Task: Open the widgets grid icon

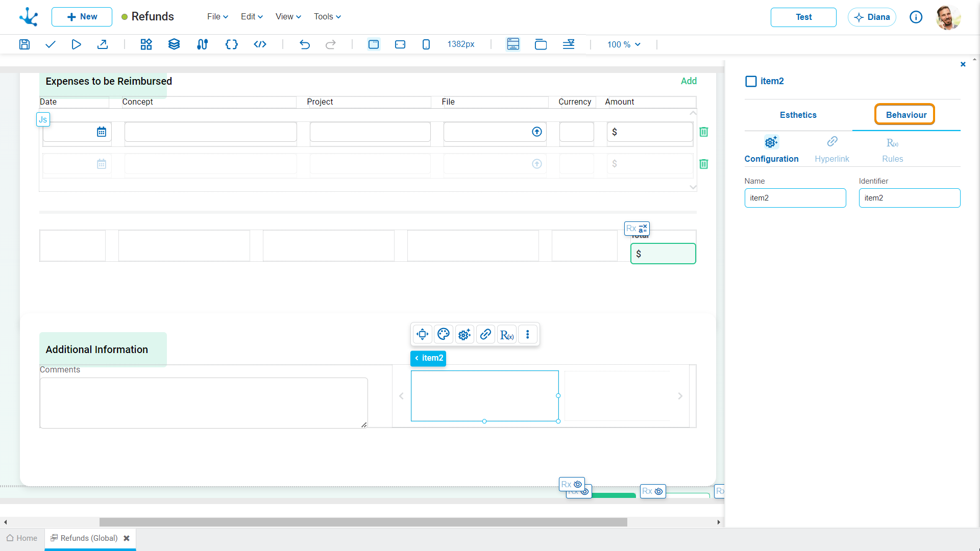Action: (146, 44)
